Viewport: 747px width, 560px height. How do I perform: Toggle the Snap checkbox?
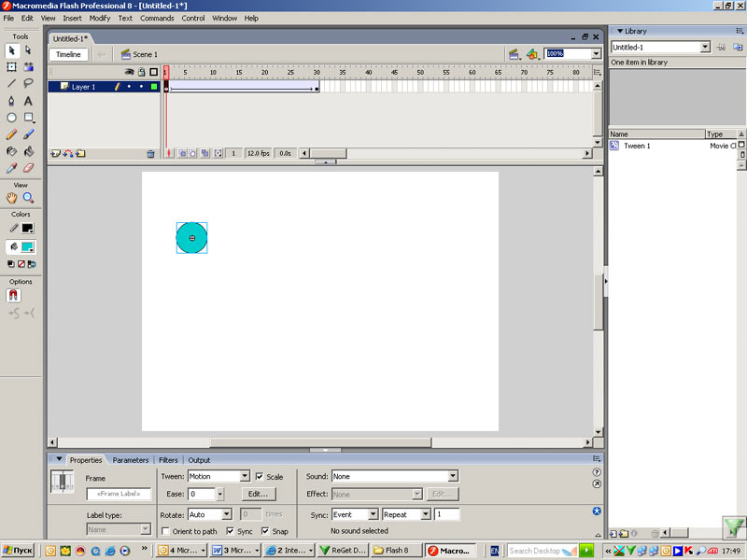coord(266,531)
